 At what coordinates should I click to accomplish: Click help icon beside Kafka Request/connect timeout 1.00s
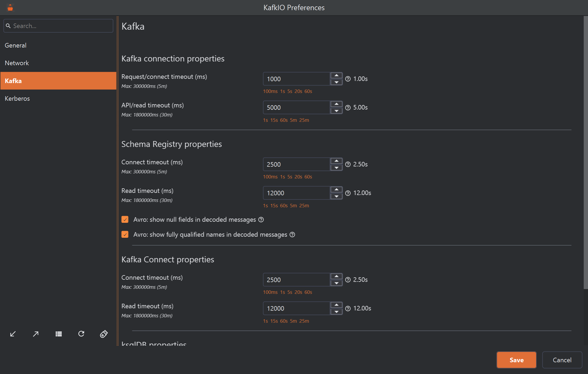(348, 79)
